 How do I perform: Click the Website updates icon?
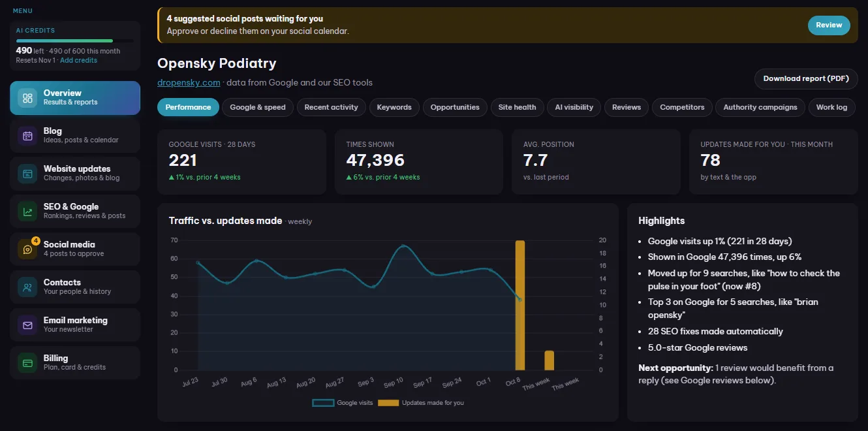coord(27,174)
